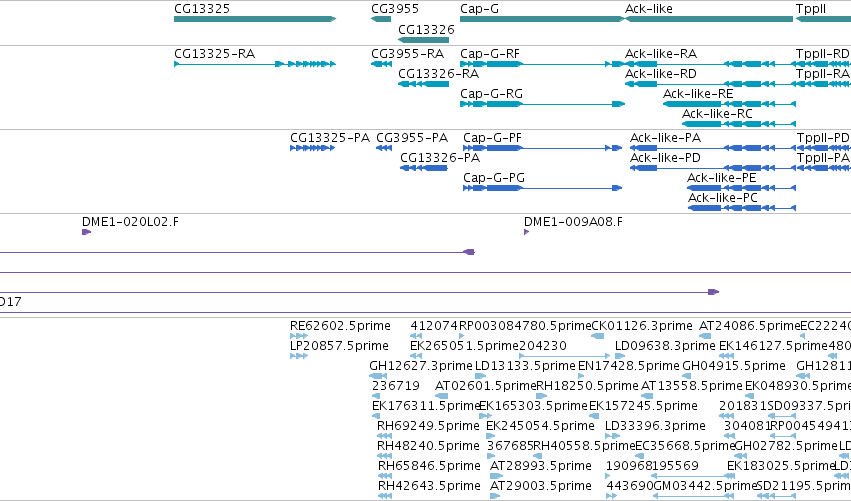Select the Cap-G gene bar glyph
Viewport: 851px width, 501px height.
click(x=543, y=19)
